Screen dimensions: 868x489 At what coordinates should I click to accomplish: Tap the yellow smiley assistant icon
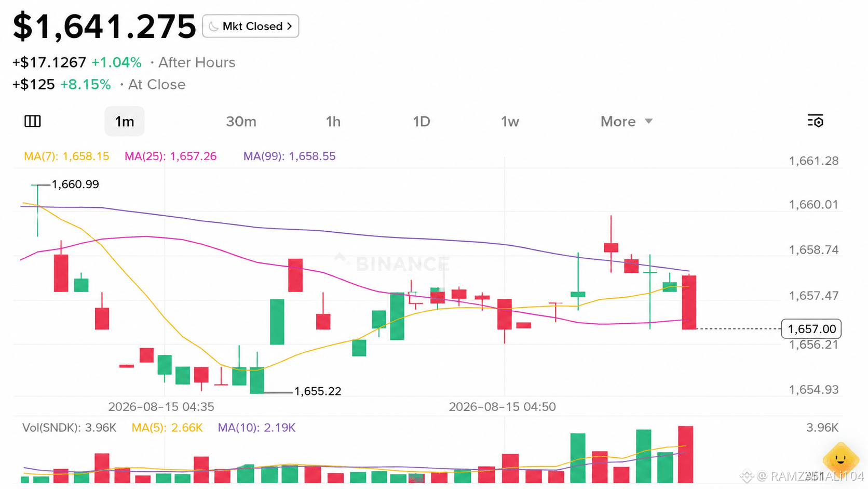(840, 460)
